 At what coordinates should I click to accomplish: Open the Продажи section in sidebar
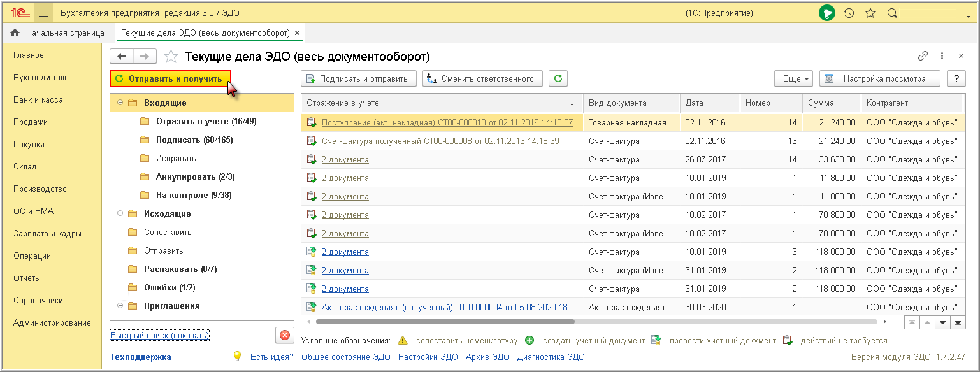tap(31, 122)
